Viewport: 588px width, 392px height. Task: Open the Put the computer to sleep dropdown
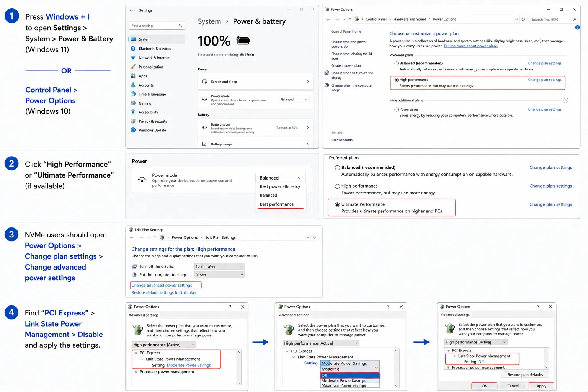pos(219,275)
